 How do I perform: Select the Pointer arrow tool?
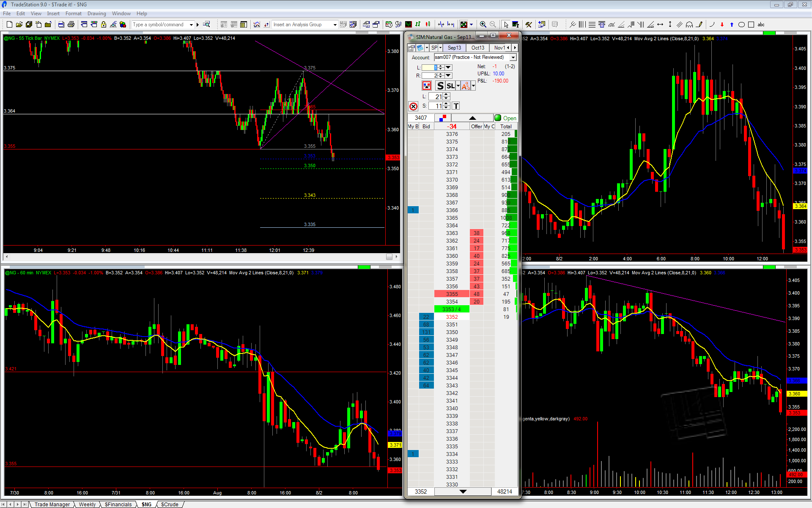tap(506, 25)
